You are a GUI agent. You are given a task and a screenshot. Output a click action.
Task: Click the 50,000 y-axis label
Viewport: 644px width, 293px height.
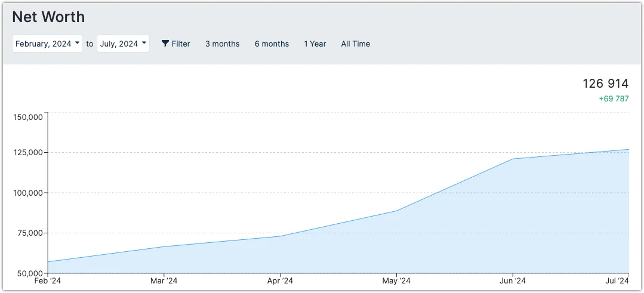pyautogui.click(x=29, y=273)
